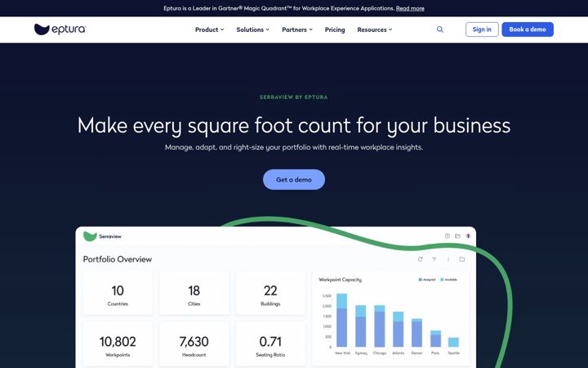Open the user avatar in Serraview header
This screenshot has width=588, height=368.
[x=468, y=236]
